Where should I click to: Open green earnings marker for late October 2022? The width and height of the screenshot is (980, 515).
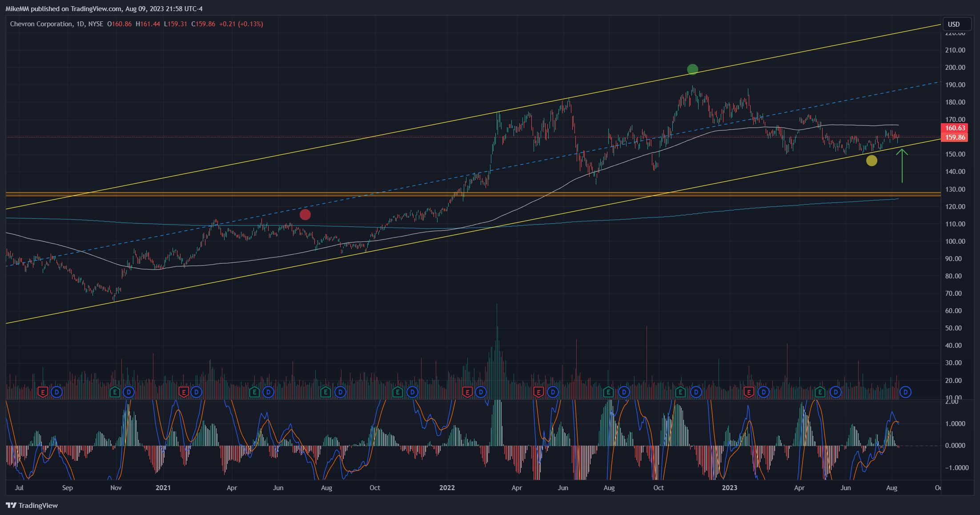point(680,392)
